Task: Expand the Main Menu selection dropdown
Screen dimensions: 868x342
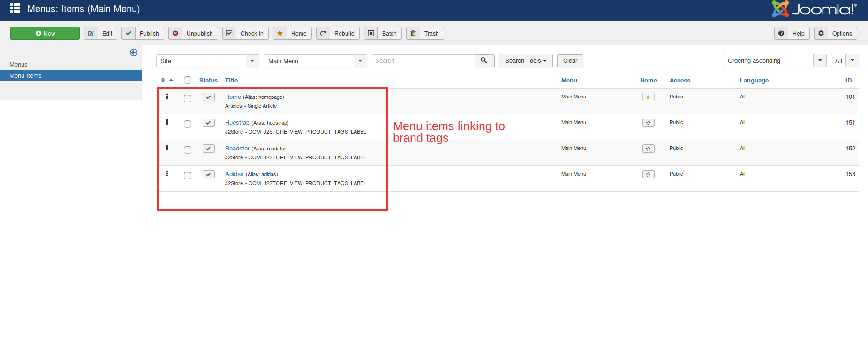Action: pyautogui.click(x=315, y=61)
